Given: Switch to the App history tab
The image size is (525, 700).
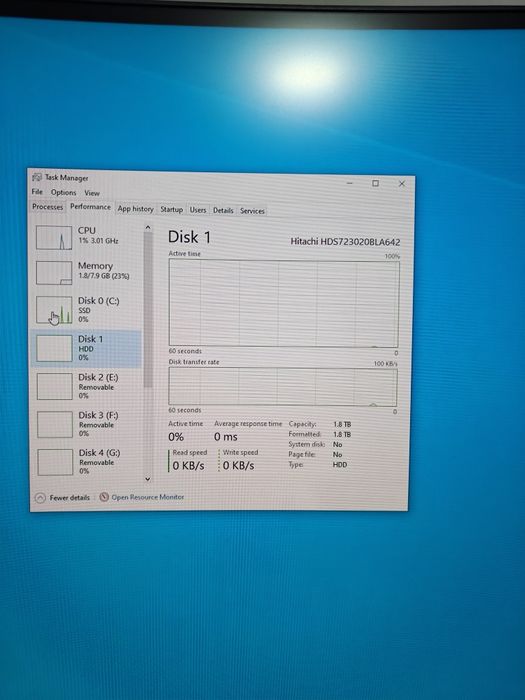Looking at the screenshot, I should point(135,208).
